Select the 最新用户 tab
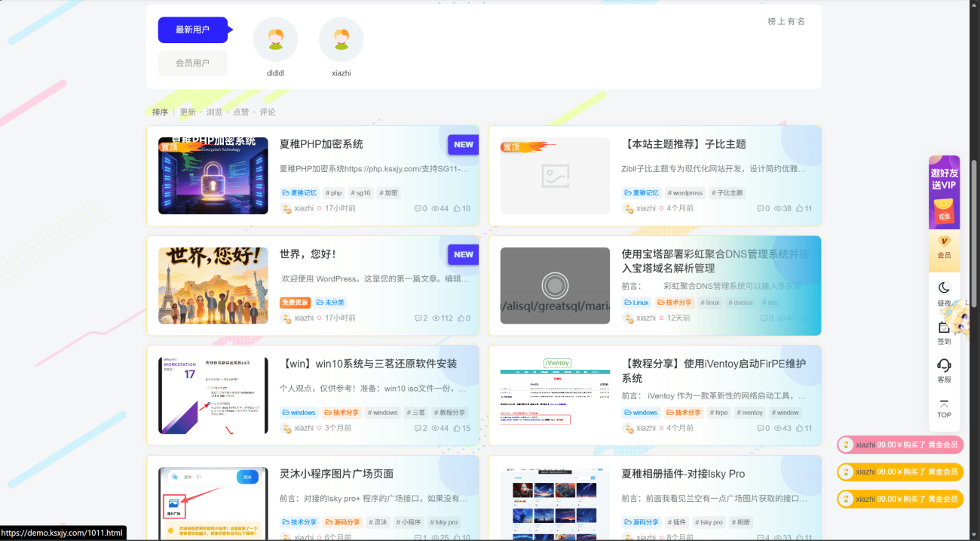Screen dimensions: 980x541 [x=193, y=30]
